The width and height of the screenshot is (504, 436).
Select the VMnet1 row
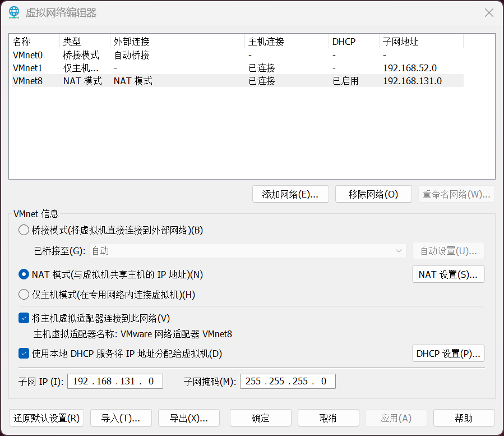(238, 68)
